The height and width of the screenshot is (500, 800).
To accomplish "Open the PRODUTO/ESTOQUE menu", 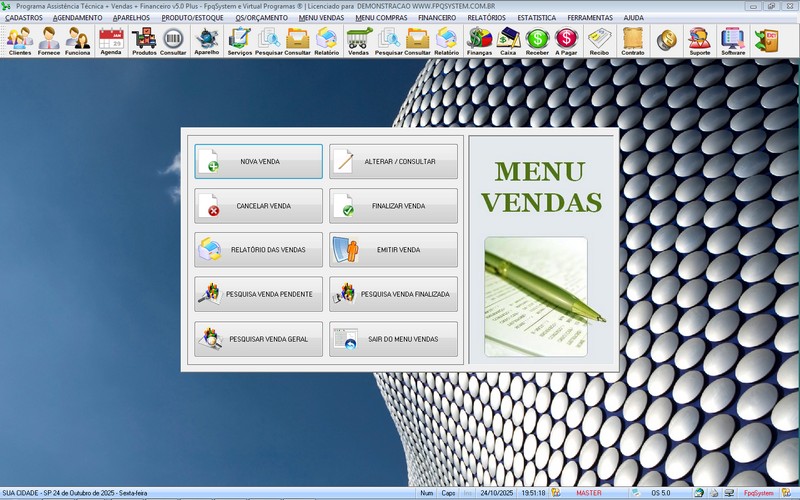I will point(192,17).
